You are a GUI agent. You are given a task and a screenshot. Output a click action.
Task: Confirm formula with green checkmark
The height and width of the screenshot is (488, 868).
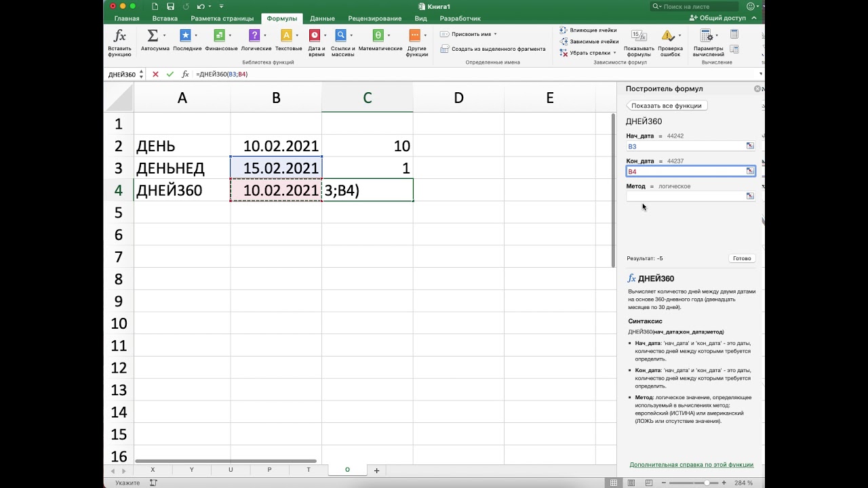170,75
